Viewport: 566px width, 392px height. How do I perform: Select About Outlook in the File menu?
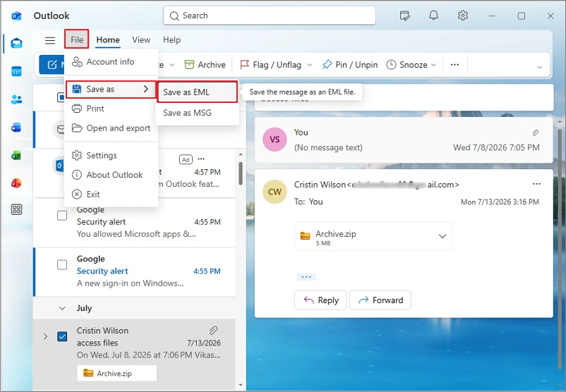point(111,175)
